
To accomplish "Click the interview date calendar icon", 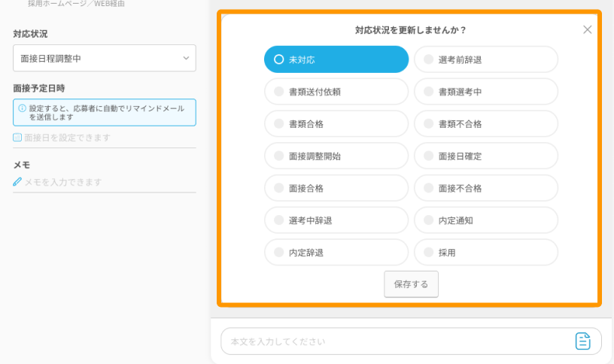I will (x=17, y=138).
